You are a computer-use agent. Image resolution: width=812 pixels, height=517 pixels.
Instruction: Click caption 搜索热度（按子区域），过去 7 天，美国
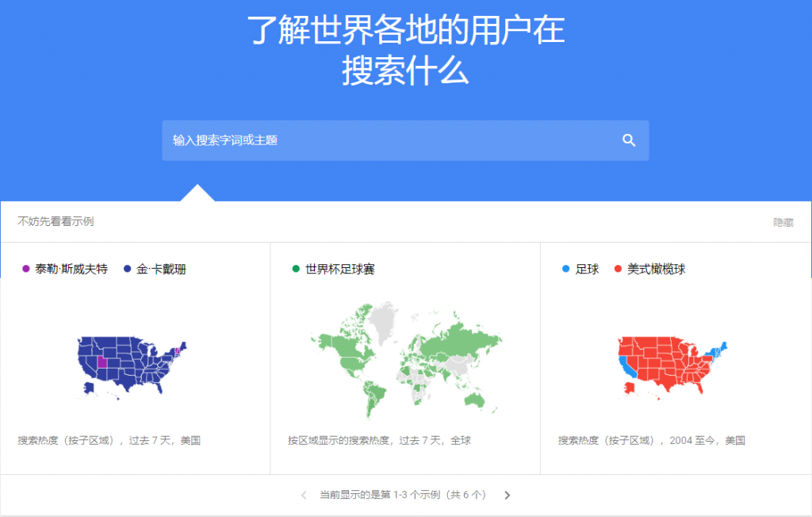(109, 440)
